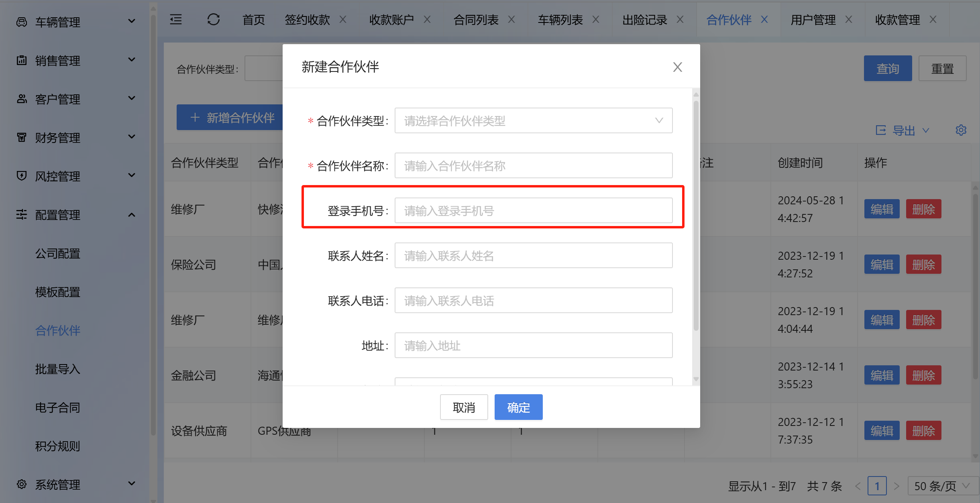Click the 确定 confirm button

518,407
